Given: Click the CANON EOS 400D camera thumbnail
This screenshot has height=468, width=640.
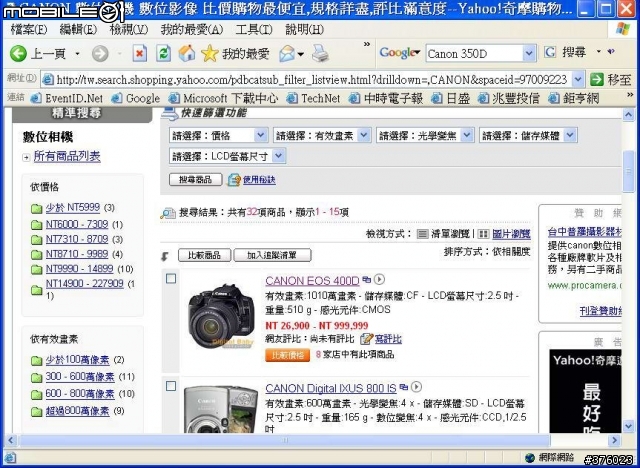Looking at the screenshot, I should [221, 317].
